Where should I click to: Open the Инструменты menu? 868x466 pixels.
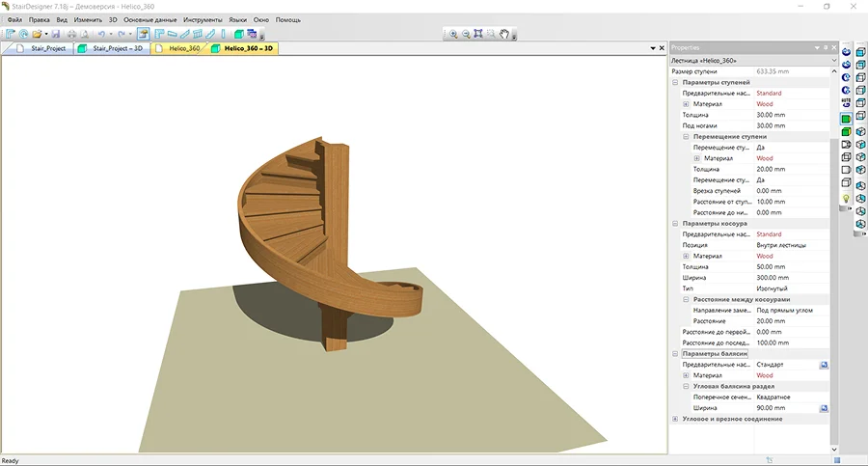click(203, 20)
